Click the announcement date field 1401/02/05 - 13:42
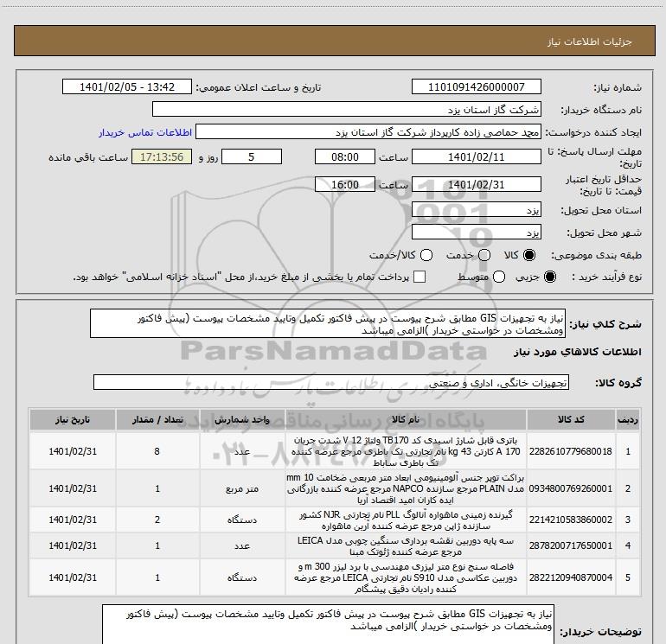The width and height of the screenshot is (666, 644). tap(127, 86)
